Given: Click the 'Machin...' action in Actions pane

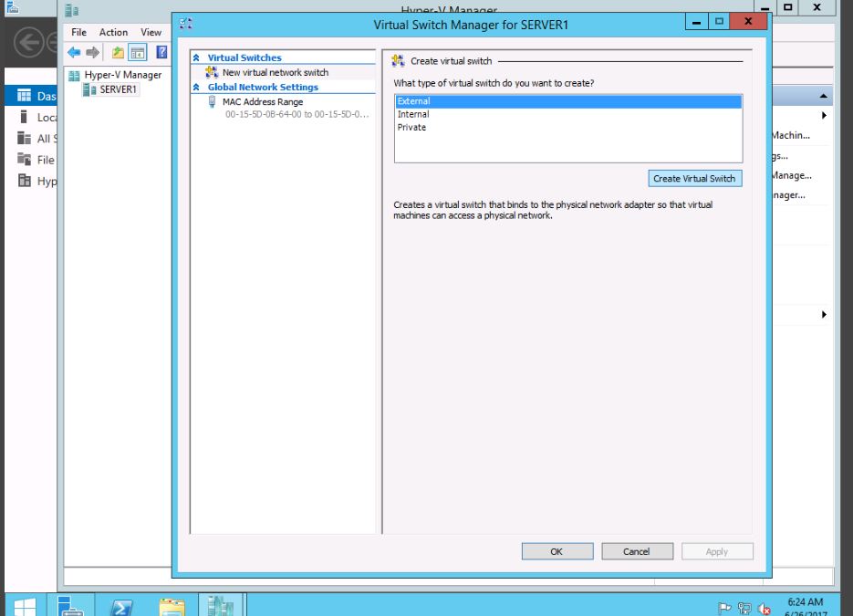Looking at the screenshot, I should coord(791,135).
